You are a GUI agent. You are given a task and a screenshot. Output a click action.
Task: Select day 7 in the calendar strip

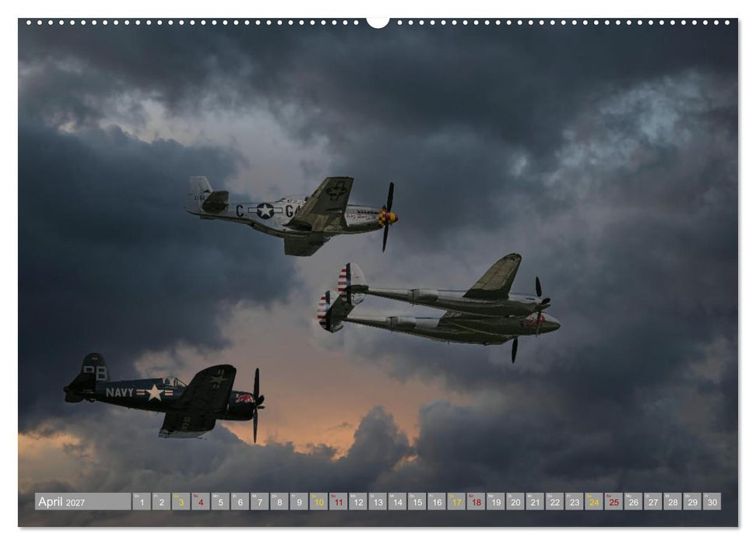(260, 501)
